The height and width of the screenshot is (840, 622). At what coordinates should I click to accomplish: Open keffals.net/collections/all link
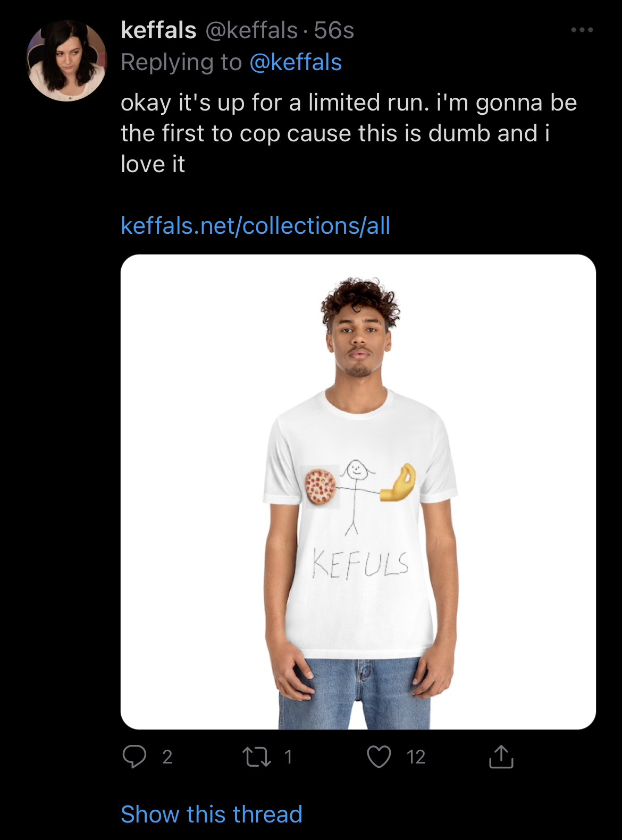256,226
